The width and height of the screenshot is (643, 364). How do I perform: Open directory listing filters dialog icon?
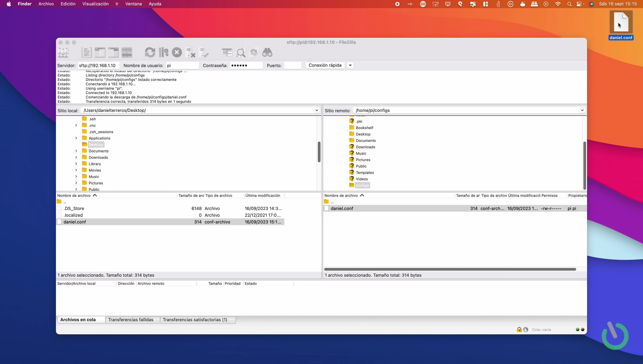tap(227, 52)
